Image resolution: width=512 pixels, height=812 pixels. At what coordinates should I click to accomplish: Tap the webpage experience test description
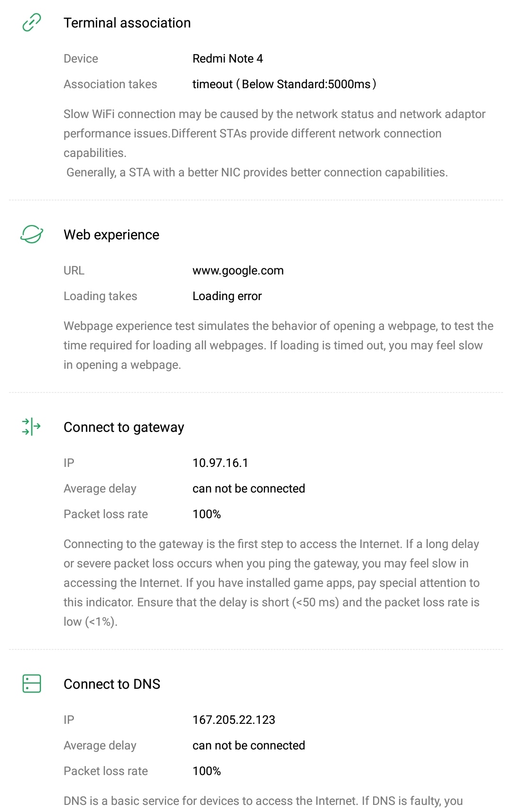pyautogui.click(x=278, y=346)
